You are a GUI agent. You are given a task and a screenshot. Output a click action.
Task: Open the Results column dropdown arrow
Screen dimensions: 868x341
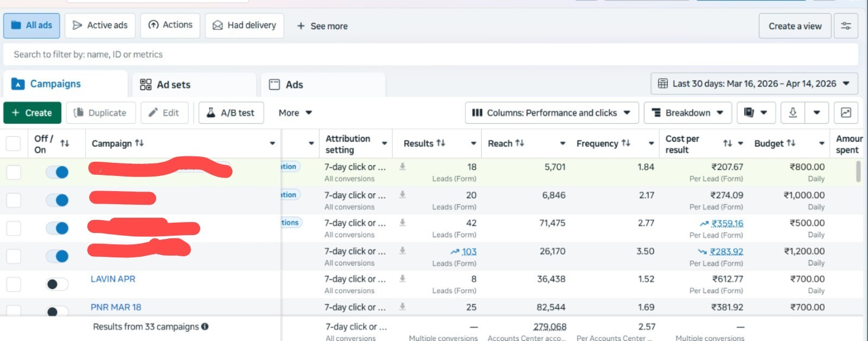pyautogui.click(x=474, y=143)
